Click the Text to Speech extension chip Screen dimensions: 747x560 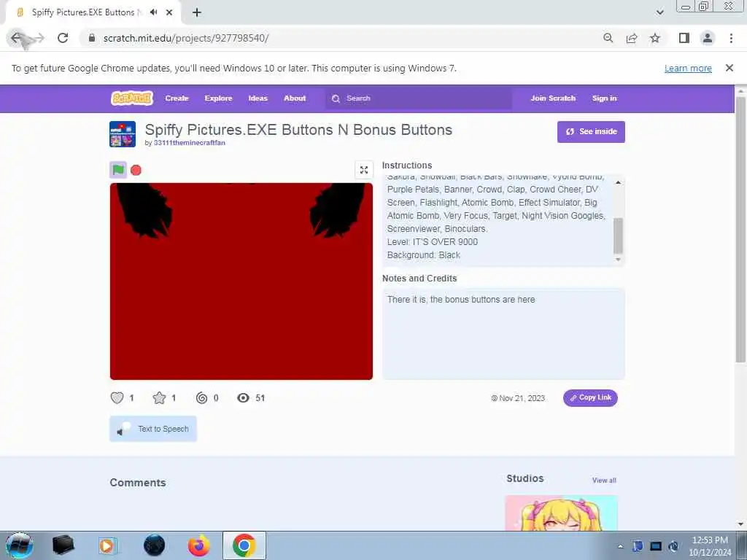point(153,429)
